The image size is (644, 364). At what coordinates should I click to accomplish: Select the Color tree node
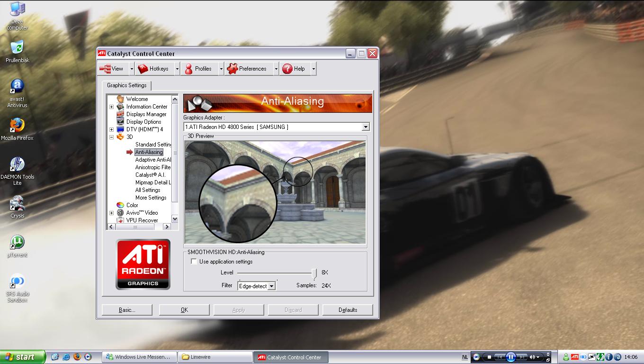(132, 205)
